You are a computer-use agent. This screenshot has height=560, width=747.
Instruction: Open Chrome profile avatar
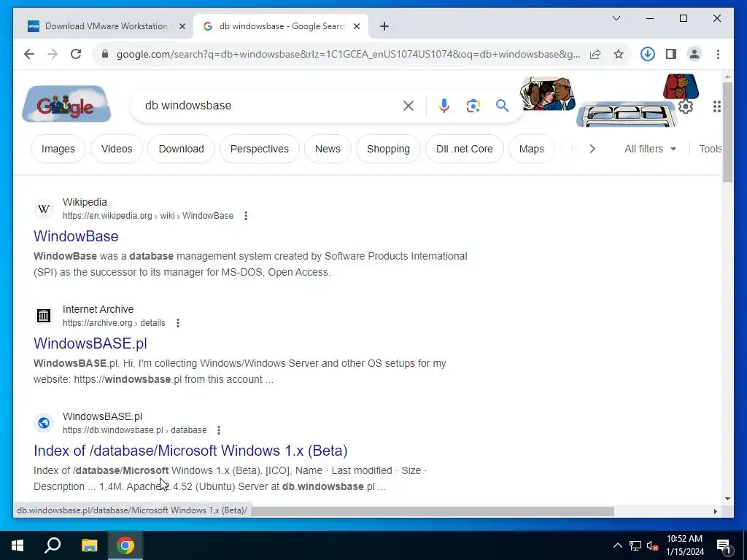[694, 54]
